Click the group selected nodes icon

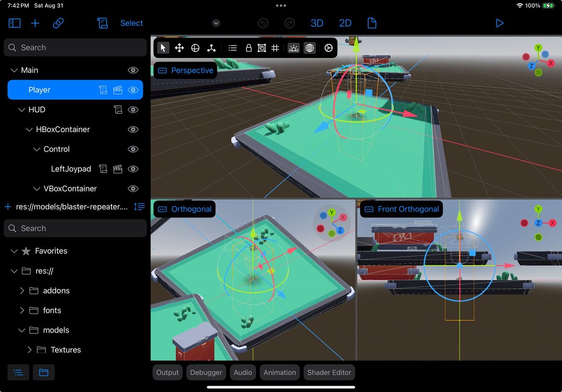(x=262, y=48)
